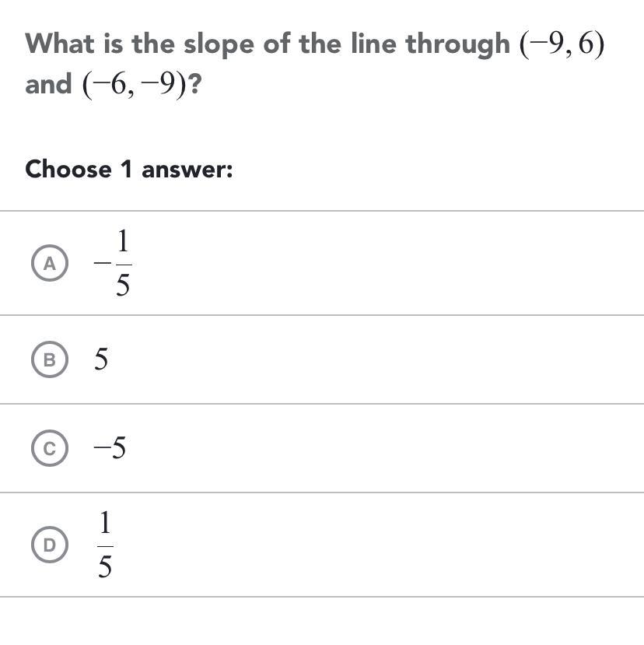Image resolution: width=644 pixels, height=645 pixels.
Task: Choose the positive one-fifth fraction answer
Action: [105, 545]
